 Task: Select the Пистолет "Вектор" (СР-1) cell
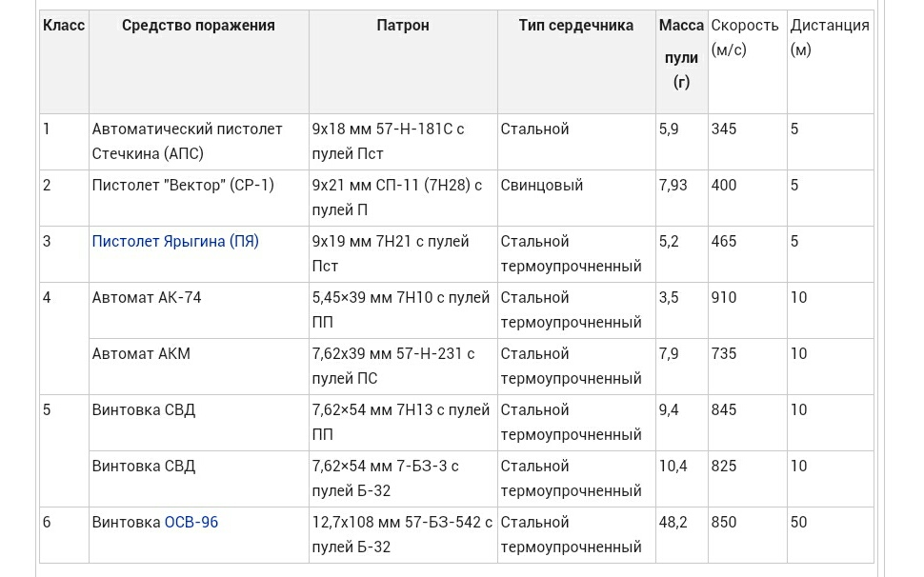[183, 186]
